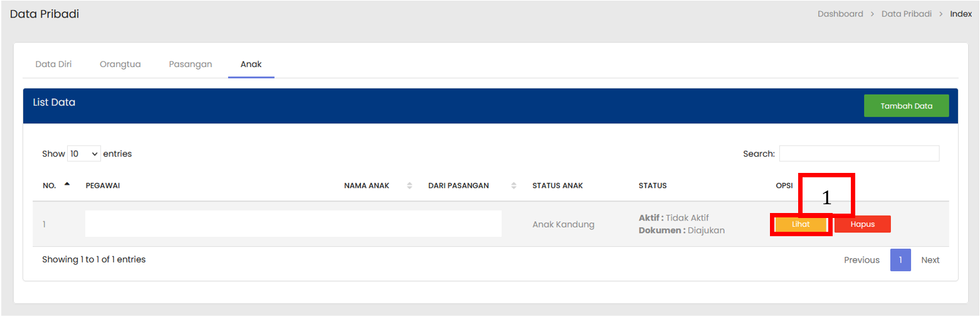The height and width of the screenshot is (317, 980).
Task: Switch to the Data Diri tab
Action: click(x=53, y=64)
